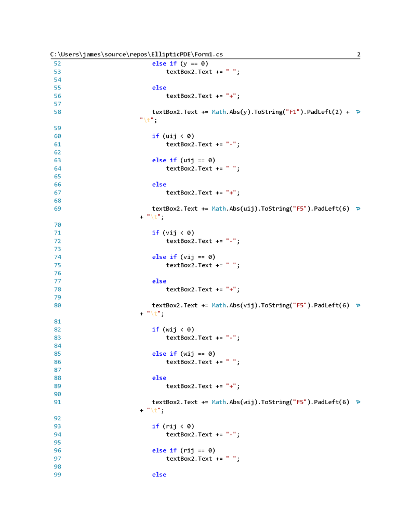This screenshot has width=411, height=532.
Task: Click the "if (rij < 0)" condition
Action: (173, 426)
